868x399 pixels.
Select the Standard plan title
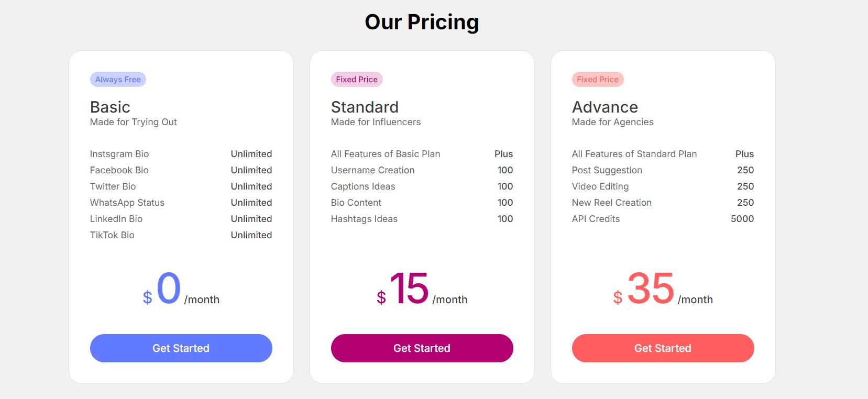tap(365, 107)
